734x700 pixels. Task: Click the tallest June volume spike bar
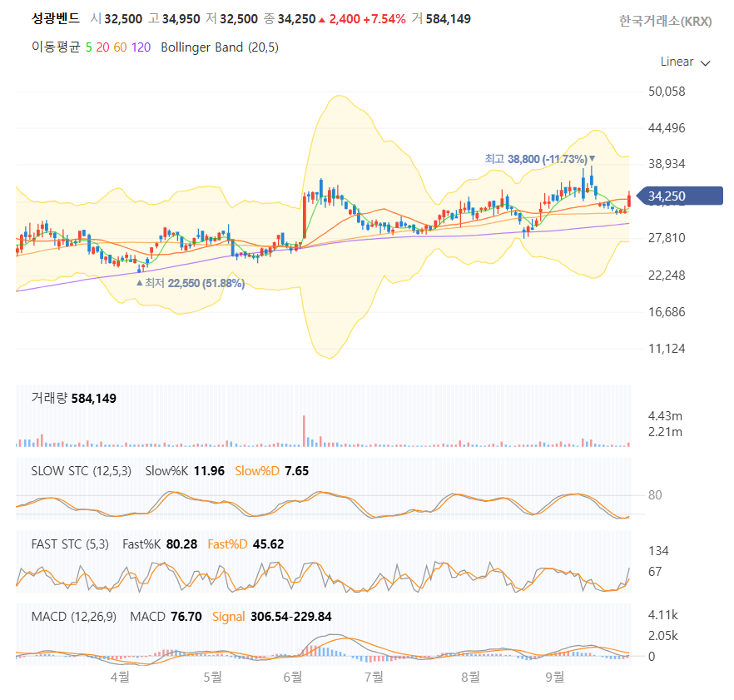(304, 431)
